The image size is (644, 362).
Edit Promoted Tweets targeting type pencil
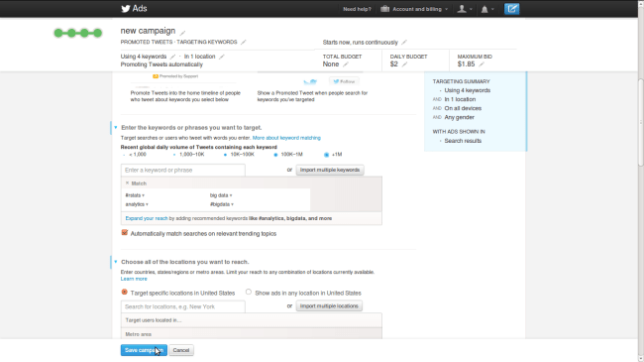[243, 42]
